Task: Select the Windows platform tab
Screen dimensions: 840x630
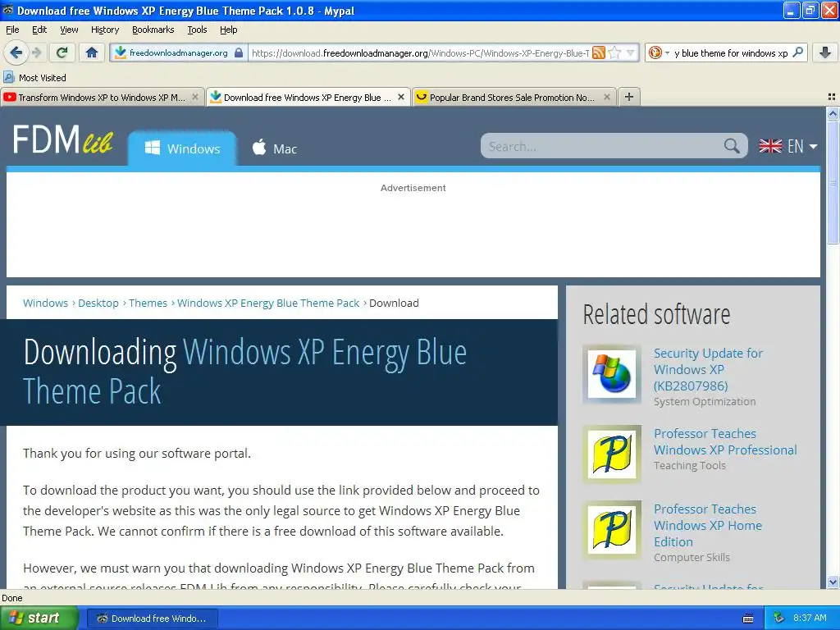Action: [182, 148]
